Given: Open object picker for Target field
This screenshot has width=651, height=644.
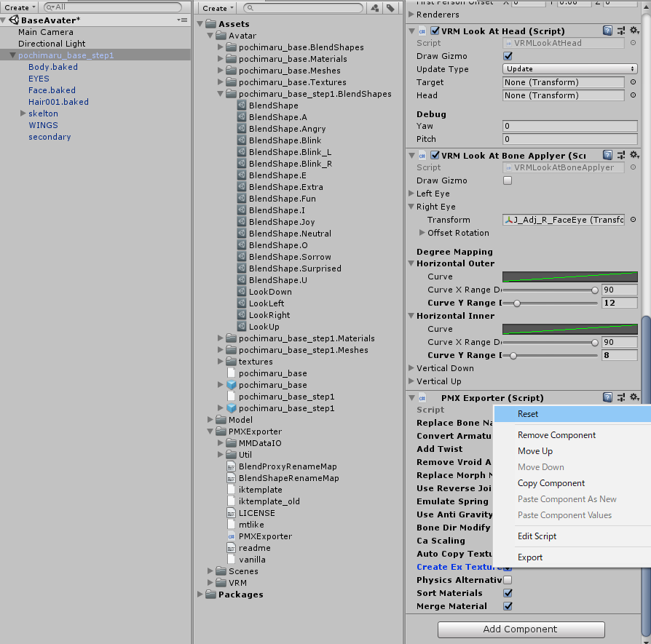Looking at the screenshot, I should point(633,82).
